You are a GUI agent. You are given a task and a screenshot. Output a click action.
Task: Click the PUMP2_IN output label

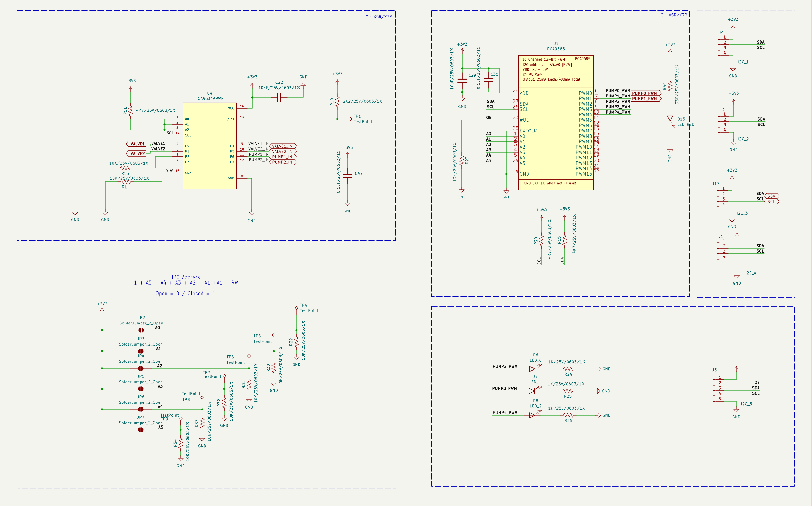pyautogui.click(x=283, y=162)
